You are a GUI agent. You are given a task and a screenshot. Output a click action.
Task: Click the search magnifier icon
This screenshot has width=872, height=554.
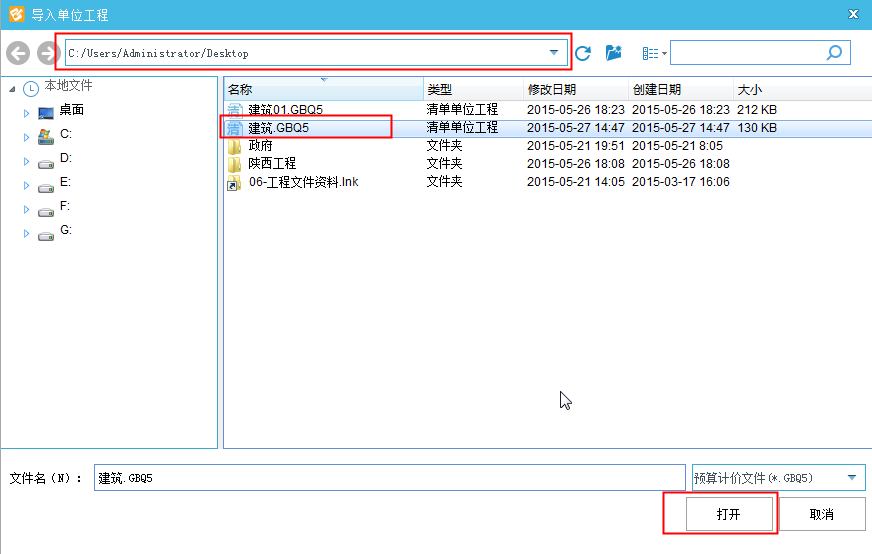pyautogui.click(x=834, y=53)
